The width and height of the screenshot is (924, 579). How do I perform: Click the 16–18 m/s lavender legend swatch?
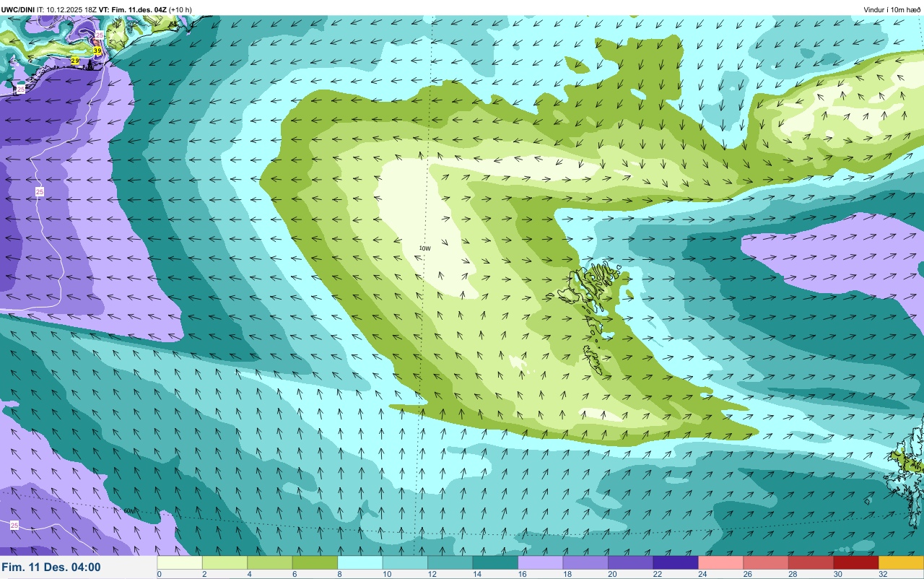pos(541,562)
